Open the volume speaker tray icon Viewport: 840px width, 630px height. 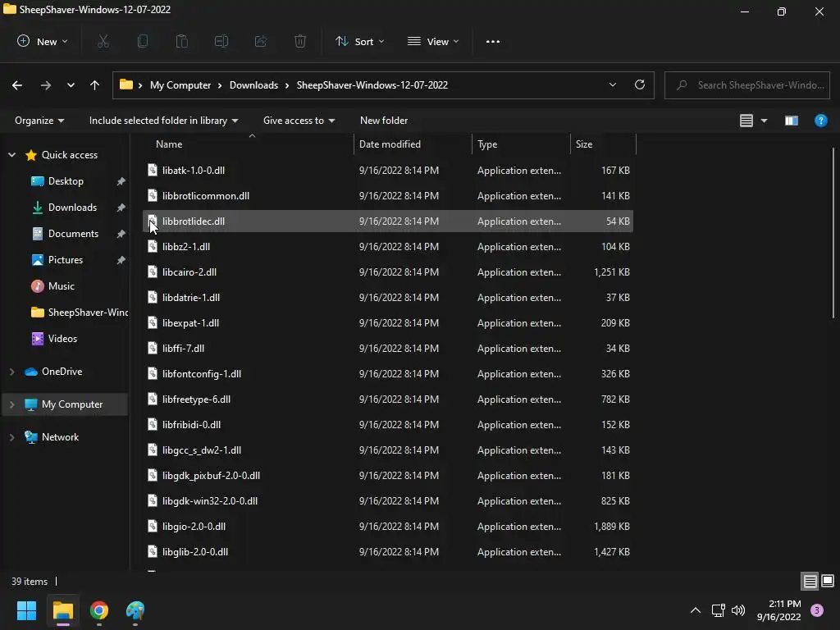pos(738,610)
